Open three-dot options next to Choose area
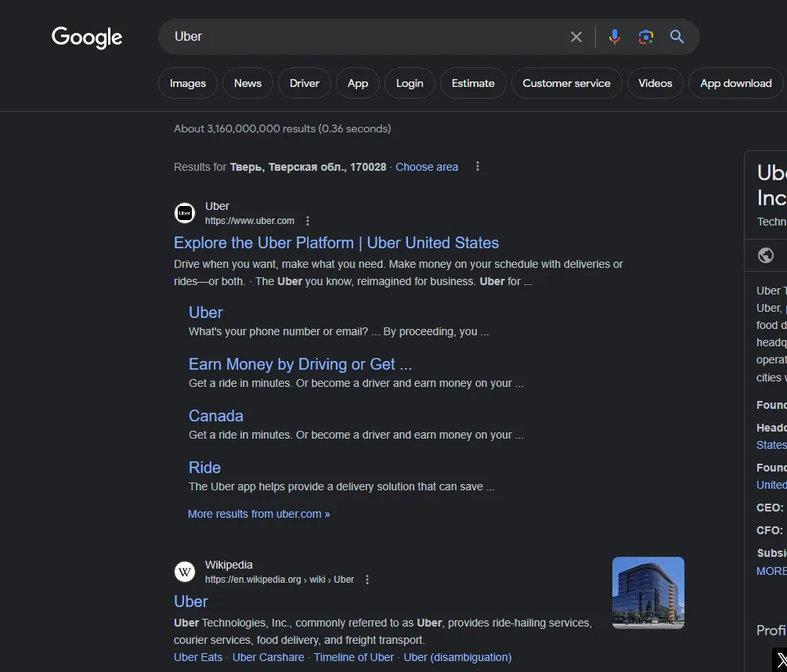 point(478,166)
